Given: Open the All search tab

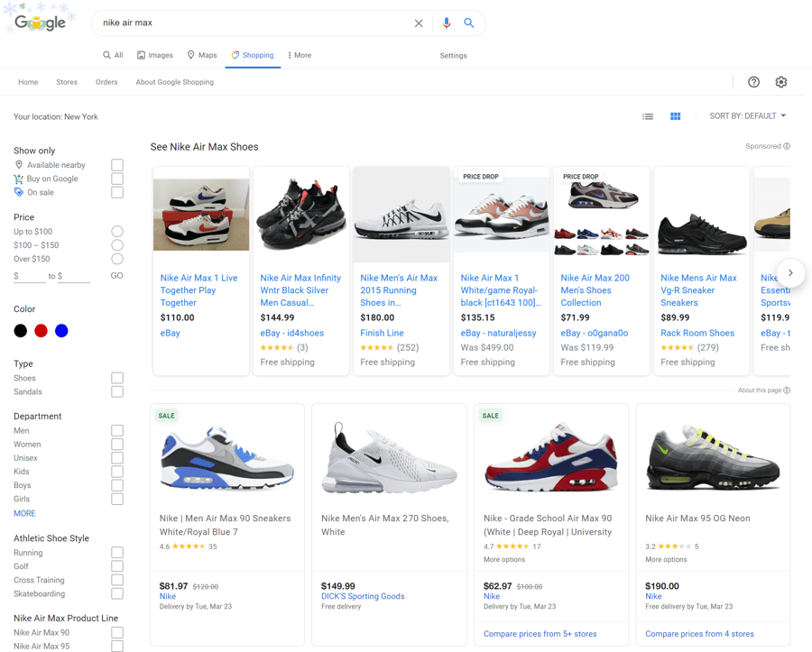Looking at the screenshot, I should tap(113, 55).
